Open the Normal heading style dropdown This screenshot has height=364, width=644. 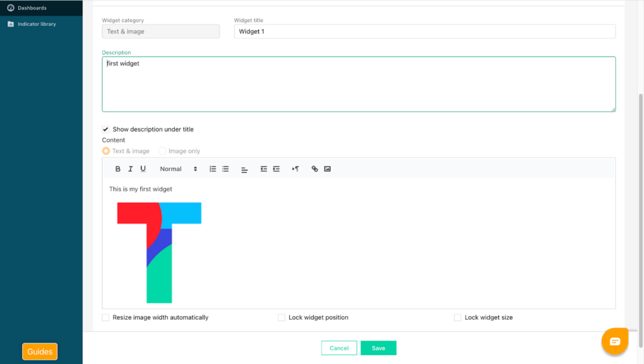click(x=179, y=169)
